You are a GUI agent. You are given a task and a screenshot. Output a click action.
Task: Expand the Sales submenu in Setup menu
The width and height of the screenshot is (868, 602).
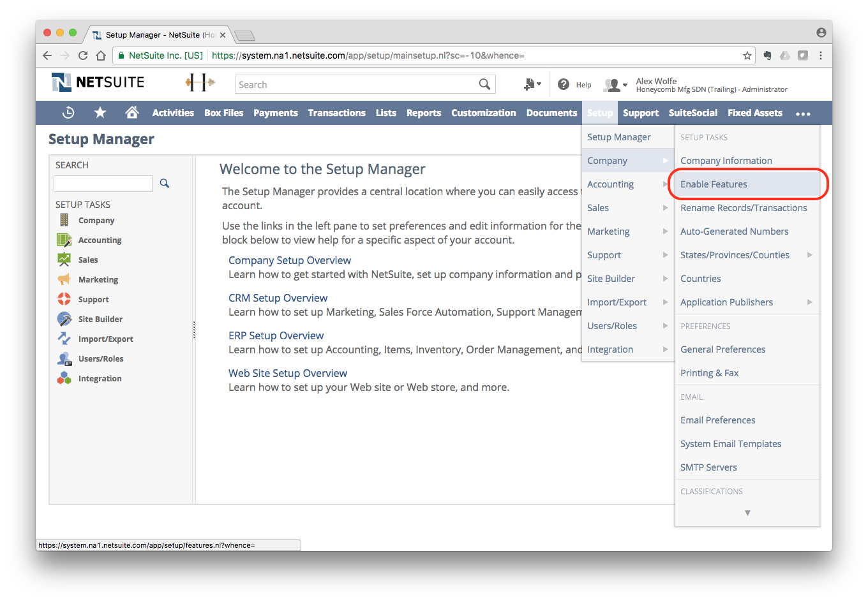click(x=665, y=208)
